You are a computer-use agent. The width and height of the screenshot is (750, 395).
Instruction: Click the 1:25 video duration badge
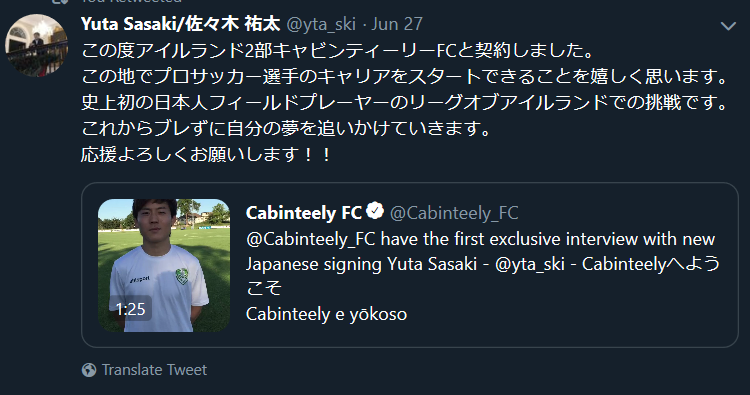[130, 308]
